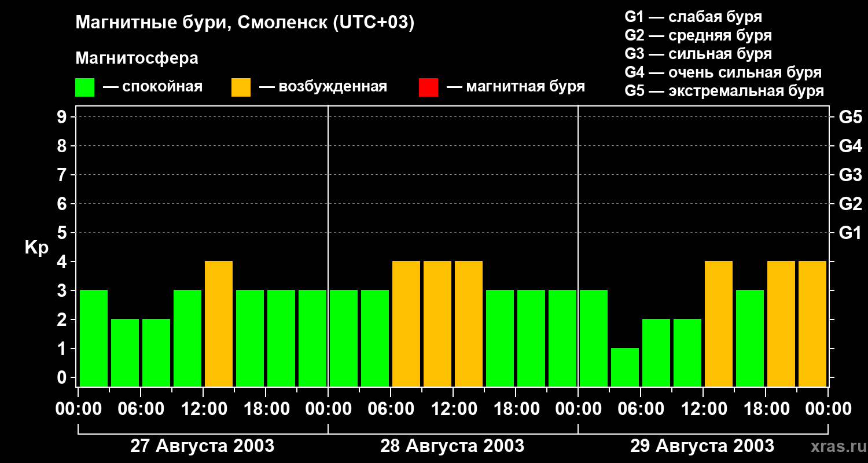Click the 'G3 — сильная буря' legend line

pyautogui.click(x=698, y=54)
